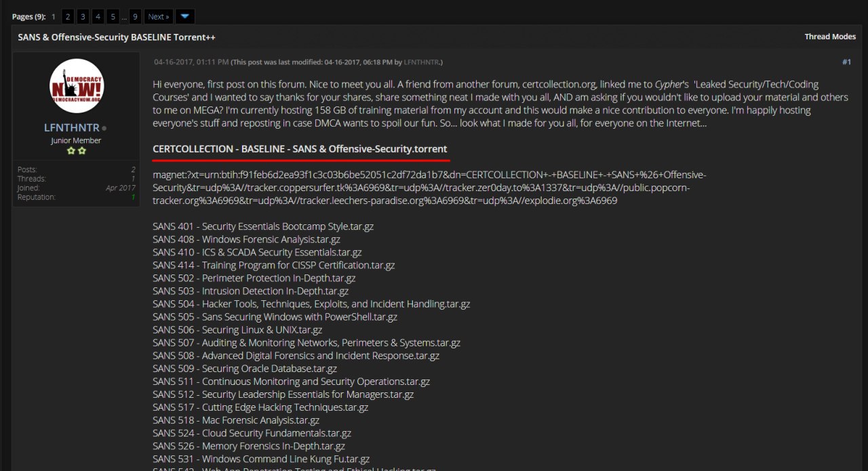
Task: Open LFNTHNTR user profile name
Action: (71, 127)
